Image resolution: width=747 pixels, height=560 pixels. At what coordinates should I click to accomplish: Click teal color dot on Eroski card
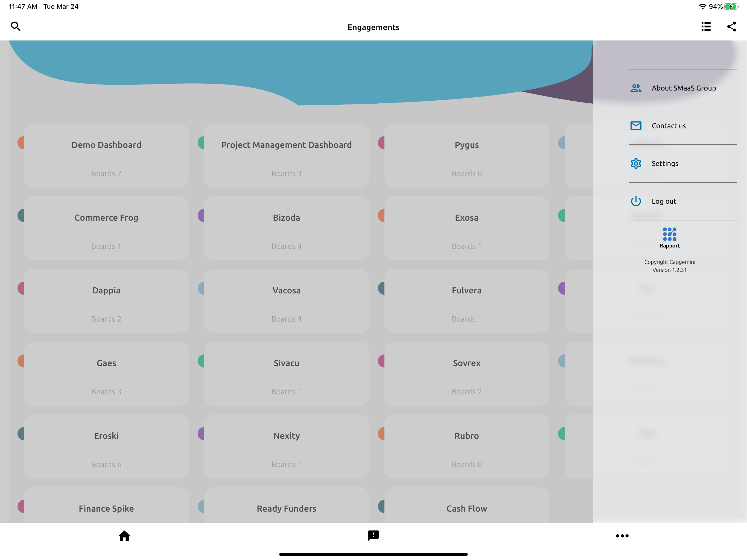[x=21, y=434]
